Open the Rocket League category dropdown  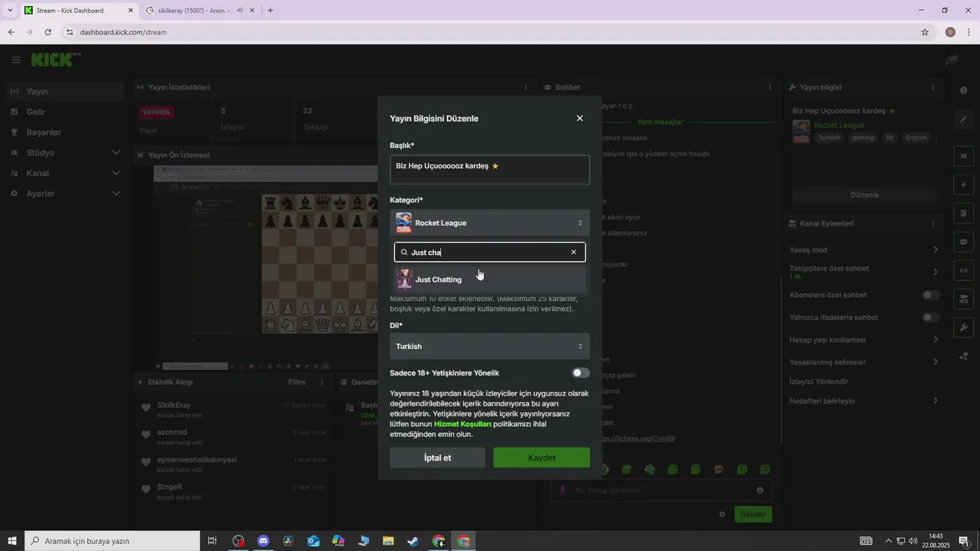pyautogui.click(x=490, y=223)
